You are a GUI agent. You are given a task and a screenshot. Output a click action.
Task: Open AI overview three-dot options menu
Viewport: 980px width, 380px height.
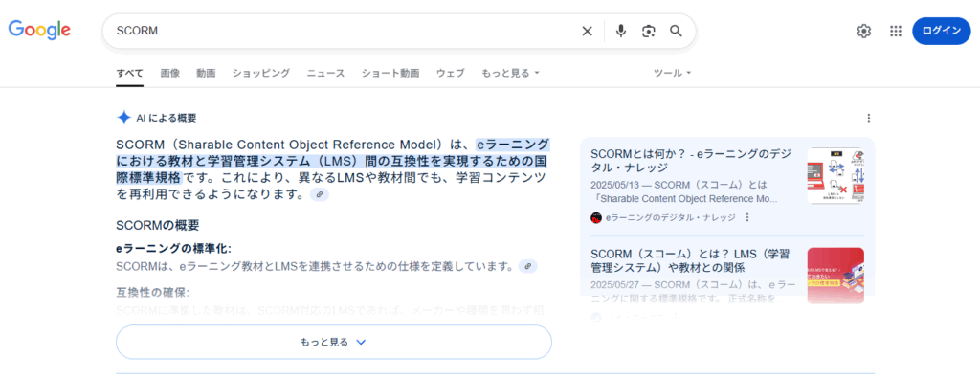pos(869,118)
